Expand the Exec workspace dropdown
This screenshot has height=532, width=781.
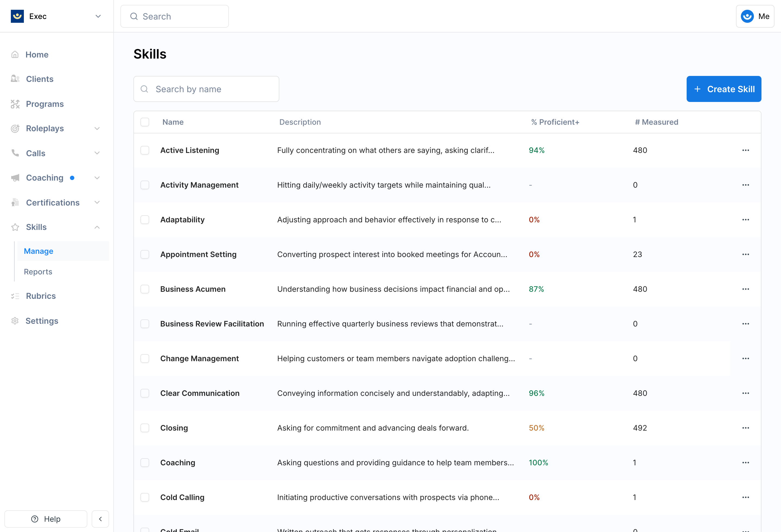tap(98, 16)
